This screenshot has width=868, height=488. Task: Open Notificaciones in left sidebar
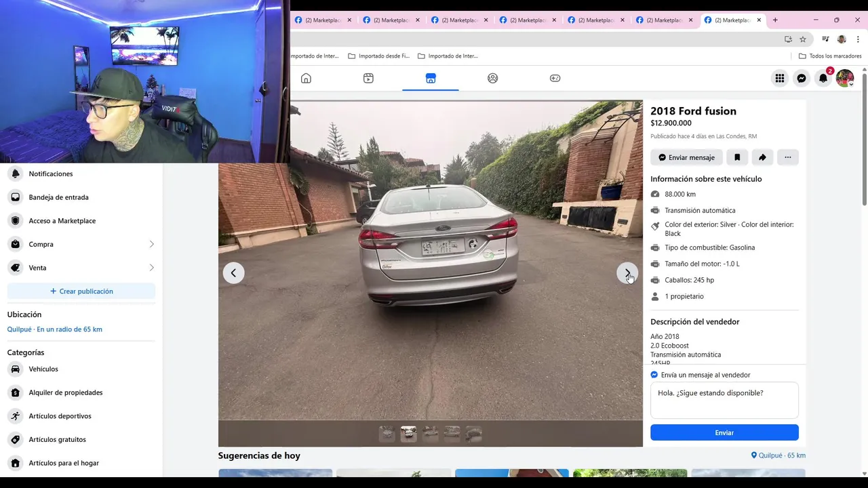[x=81, y=174]
